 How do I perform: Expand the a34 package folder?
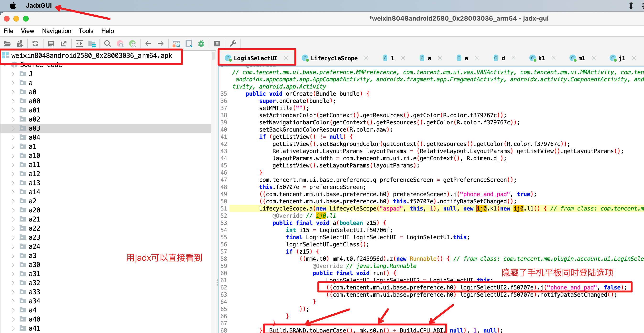tap(13, 301)
